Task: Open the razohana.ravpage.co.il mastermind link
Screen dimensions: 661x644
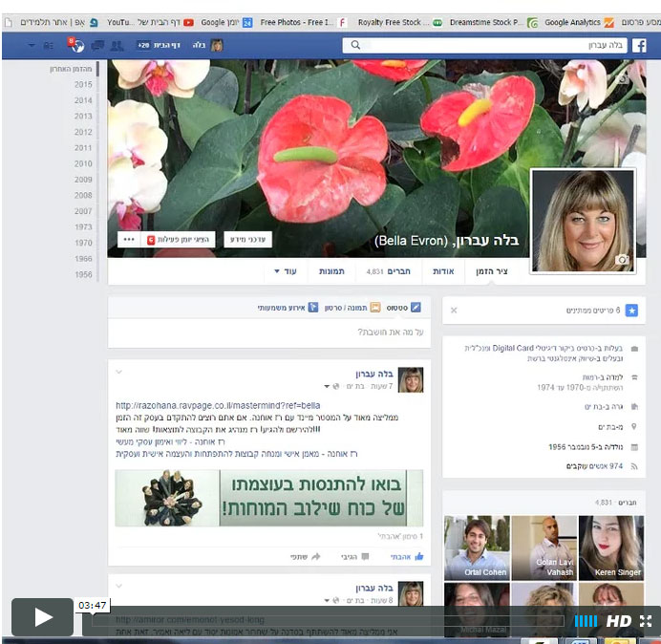Action: click(x=218, y=406)
